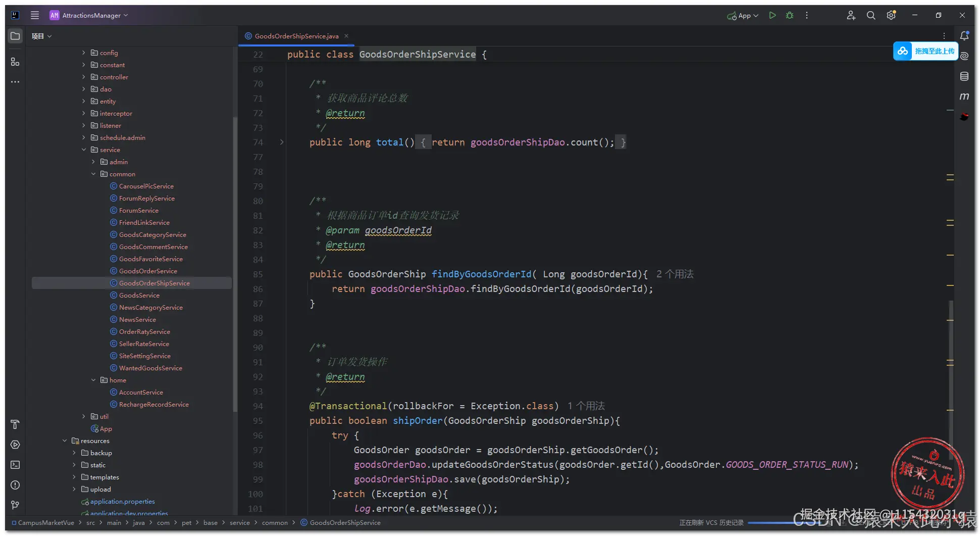Open CarouselPicService class
Screen dimensions: 980x536
[x=146, y=186]
